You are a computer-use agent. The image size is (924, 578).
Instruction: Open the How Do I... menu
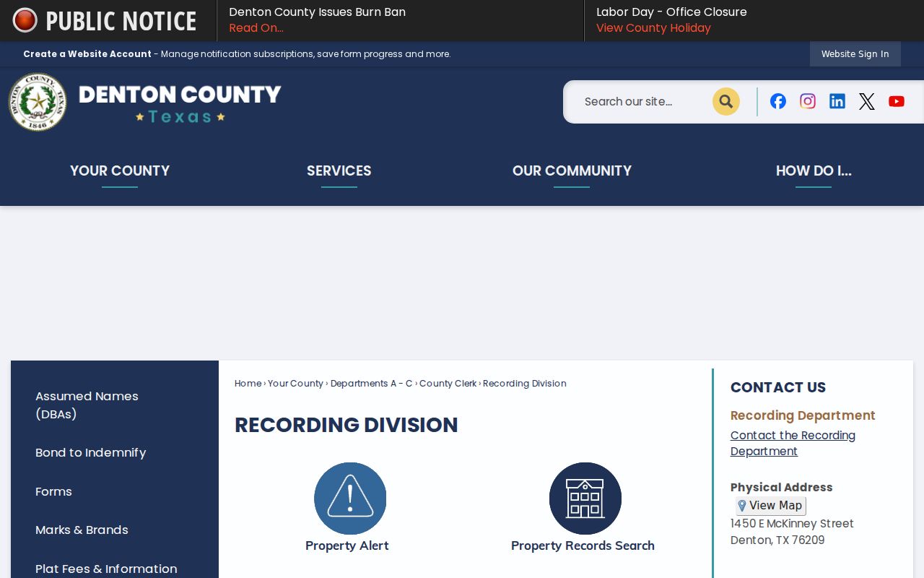814,171
